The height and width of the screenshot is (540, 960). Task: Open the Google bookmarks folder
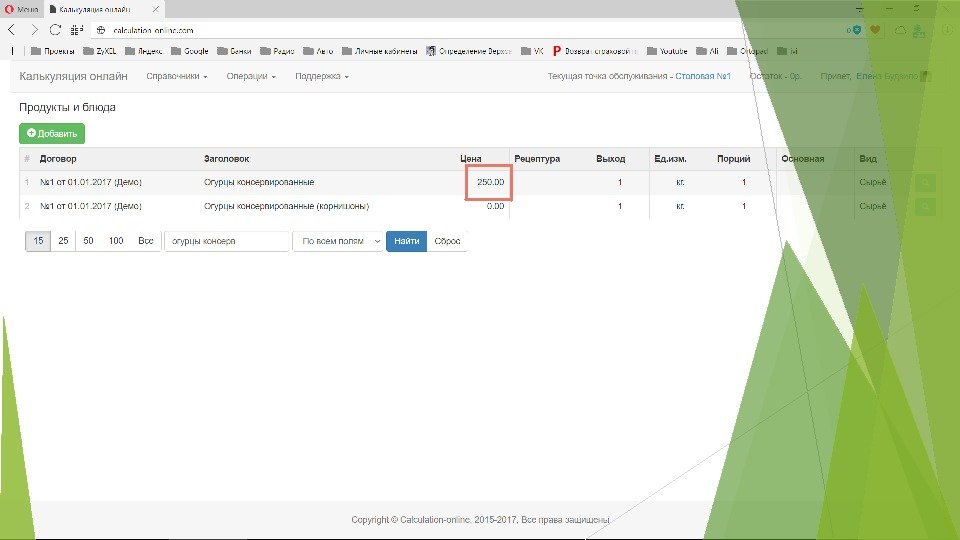190,51
